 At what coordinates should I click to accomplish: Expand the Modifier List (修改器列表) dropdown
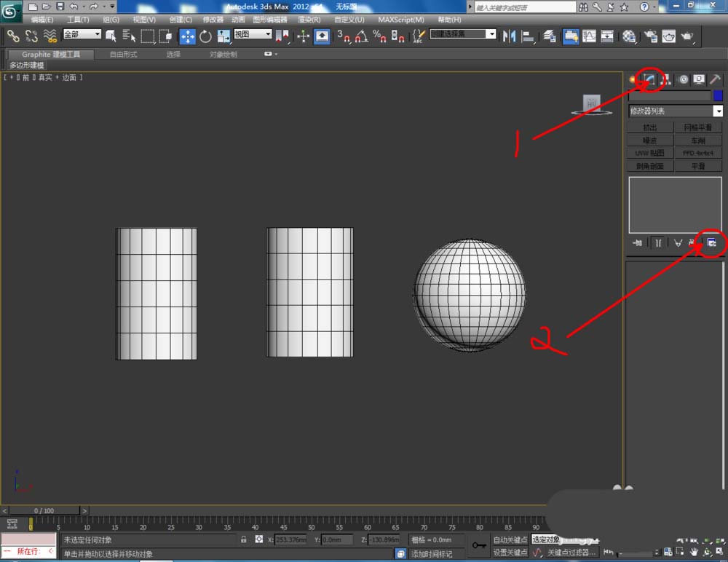click(x=718, y=111)
